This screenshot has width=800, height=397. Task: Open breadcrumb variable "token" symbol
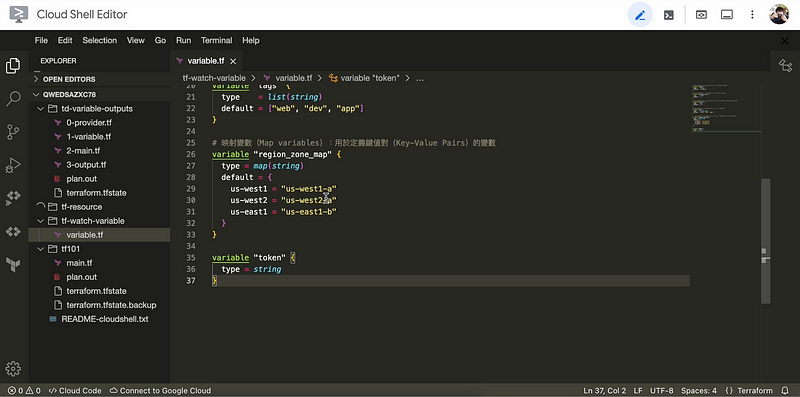tap(364, 78)
